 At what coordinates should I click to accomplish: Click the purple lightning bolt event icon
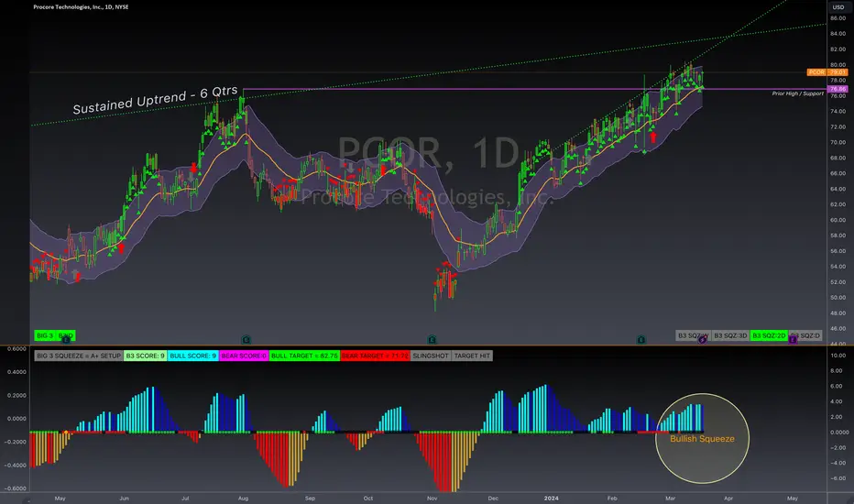[703, 339]
